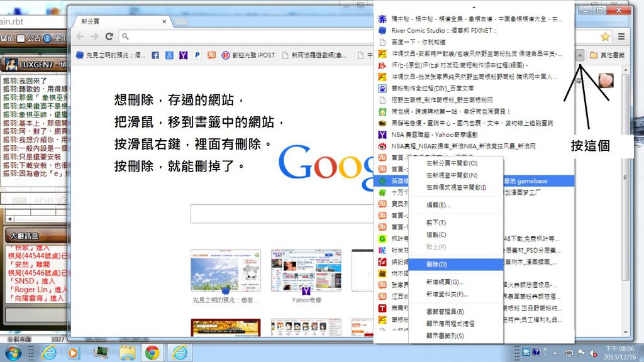Open the 其他書籤 folder dropdown

(x=607, y=55)
